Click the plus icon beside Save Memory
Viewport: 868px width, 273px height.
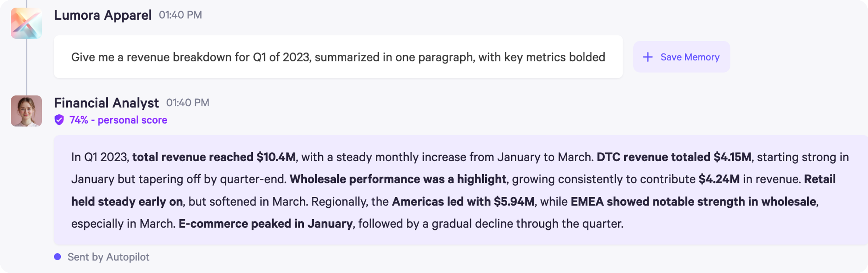(x=648, y=57)
